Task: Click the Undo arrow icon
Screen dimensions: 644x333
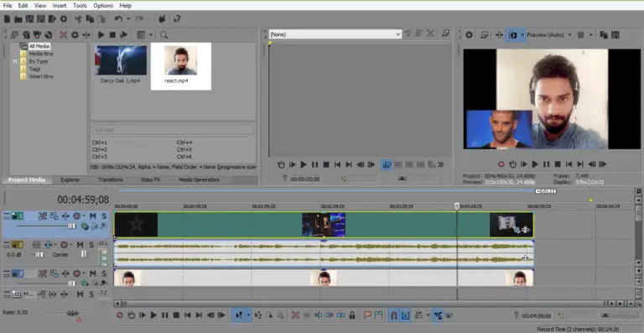Action: pyautogui.click(x=119, y=19)
